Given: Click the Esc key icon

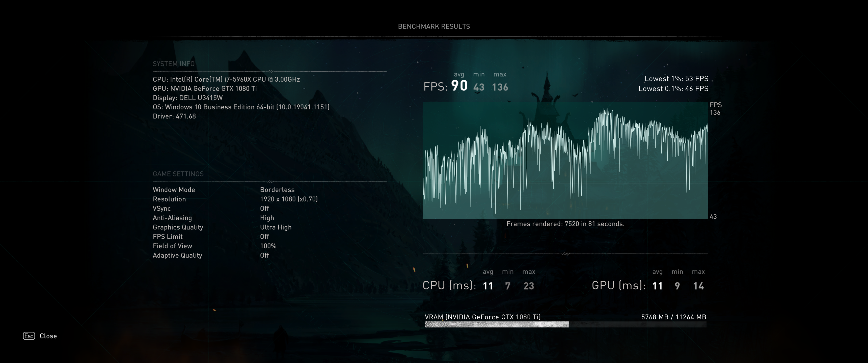Looking at the screenshot, I should 29,336.
